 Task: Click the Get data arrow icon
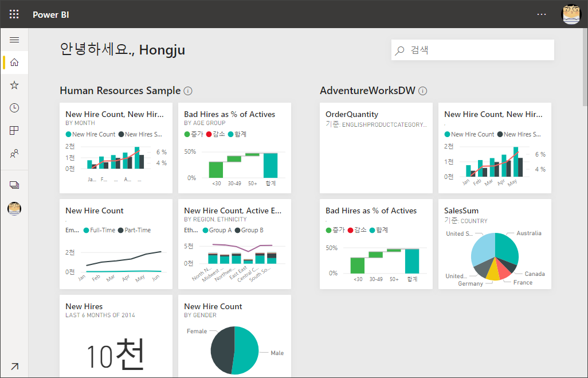15,367
